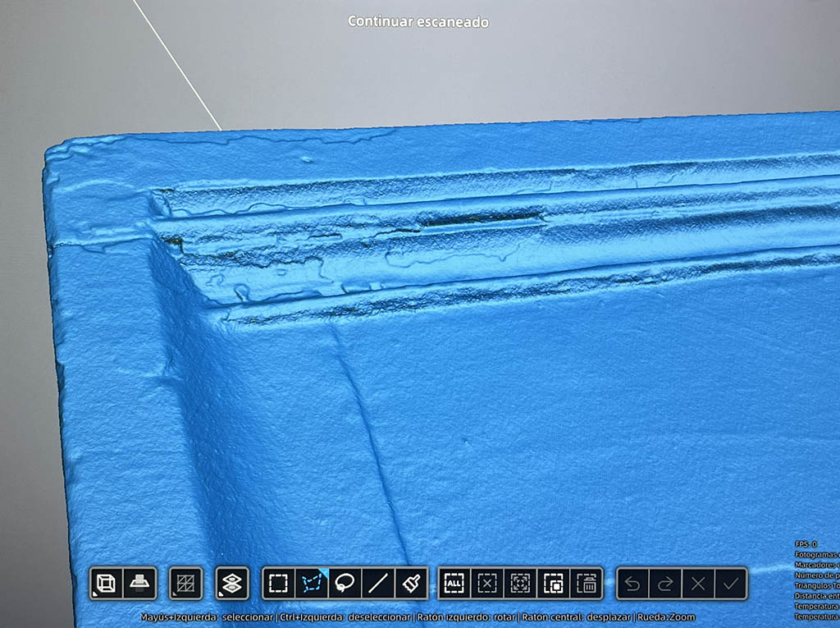Click 'Ratón izquierdo: rotar' hint text
Image resolution: width=840 pixels, height=628 pixels.
[x=466, y=617]
